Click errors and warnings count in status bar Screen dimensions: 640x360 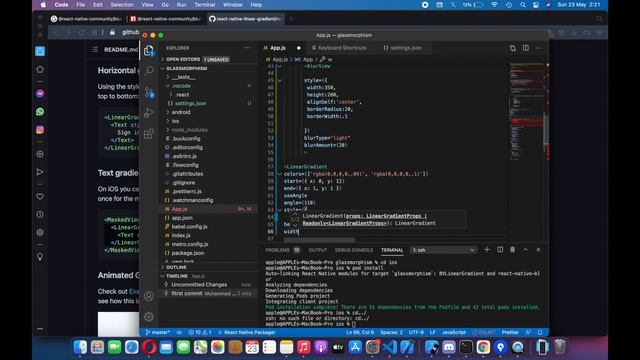[x=200, y=332]
